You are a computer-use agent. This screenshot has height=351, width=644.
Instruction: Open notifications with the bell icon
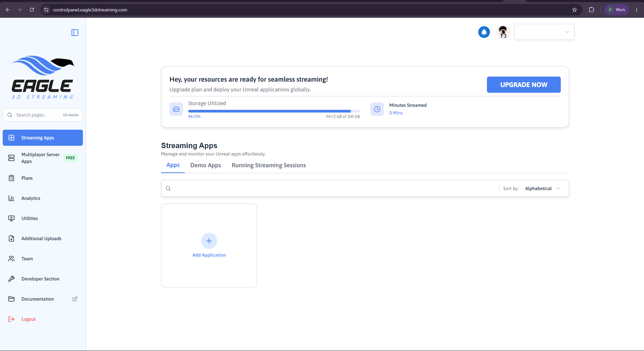point(484,32)
